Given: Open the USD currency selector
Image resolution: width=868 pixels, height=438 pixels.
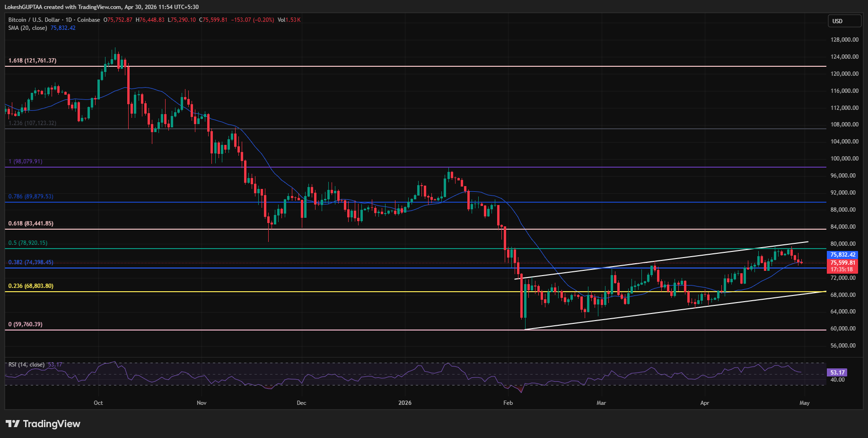Looking at the screenshot, I should pyautogui.click(x=845, y=21).
